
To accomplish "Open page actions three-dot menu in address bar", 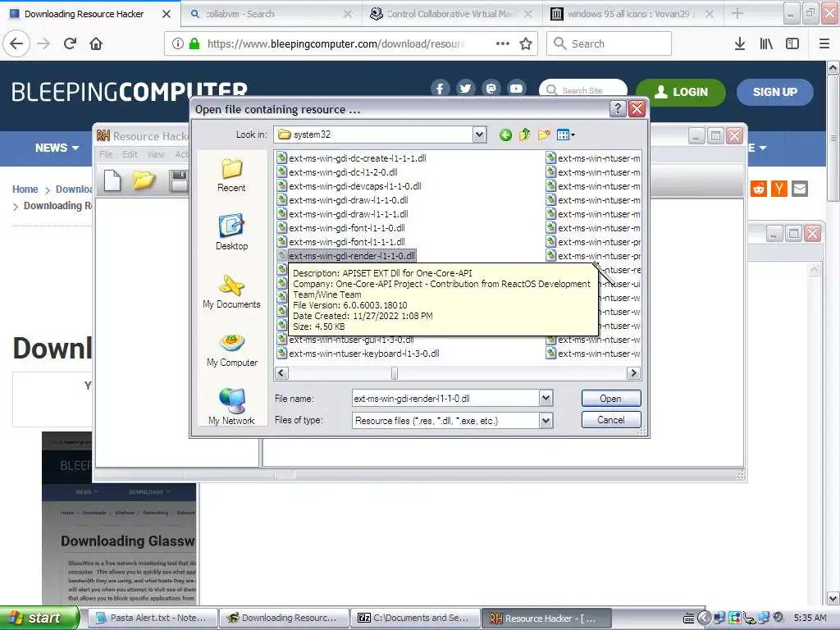I will (x=503, y=43).
